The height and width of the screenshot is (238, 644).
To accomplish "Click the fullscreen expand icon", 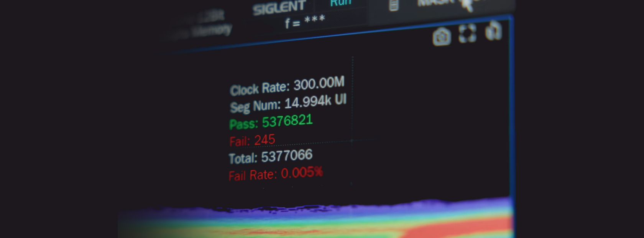I will 467,33.
